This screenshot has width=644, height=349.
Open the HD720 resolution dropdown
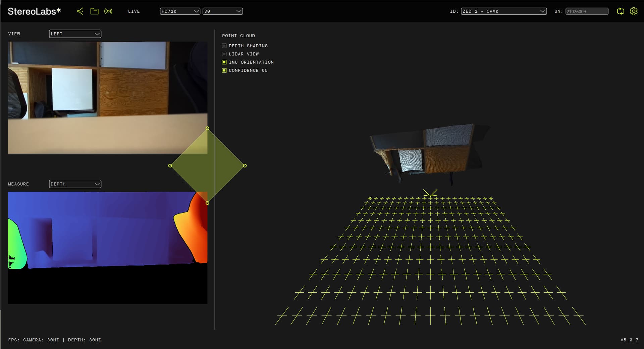coord(180,11)
